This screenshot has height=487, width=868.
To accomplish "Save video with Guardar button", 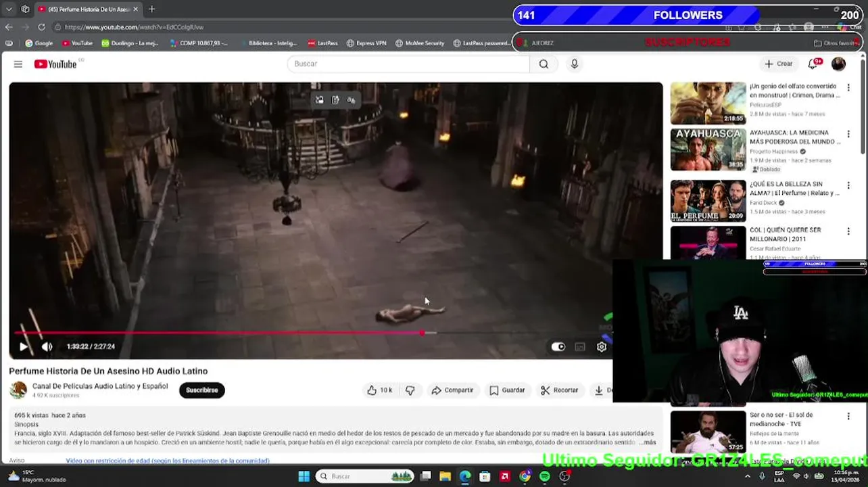I will 507,390.
